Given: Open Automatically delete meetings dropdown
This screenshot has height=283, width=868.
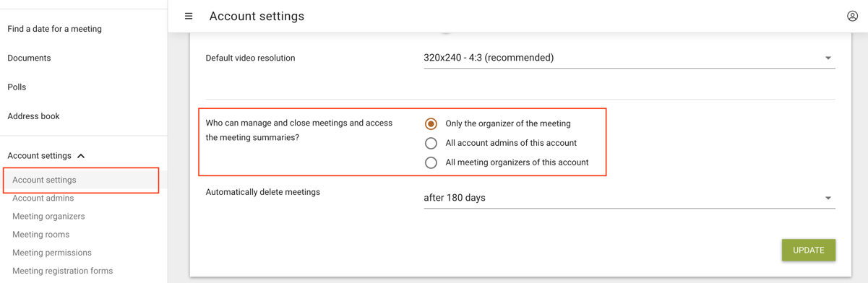Looking at the screenshot, I should pyautogui.click(x=629, y=198).
